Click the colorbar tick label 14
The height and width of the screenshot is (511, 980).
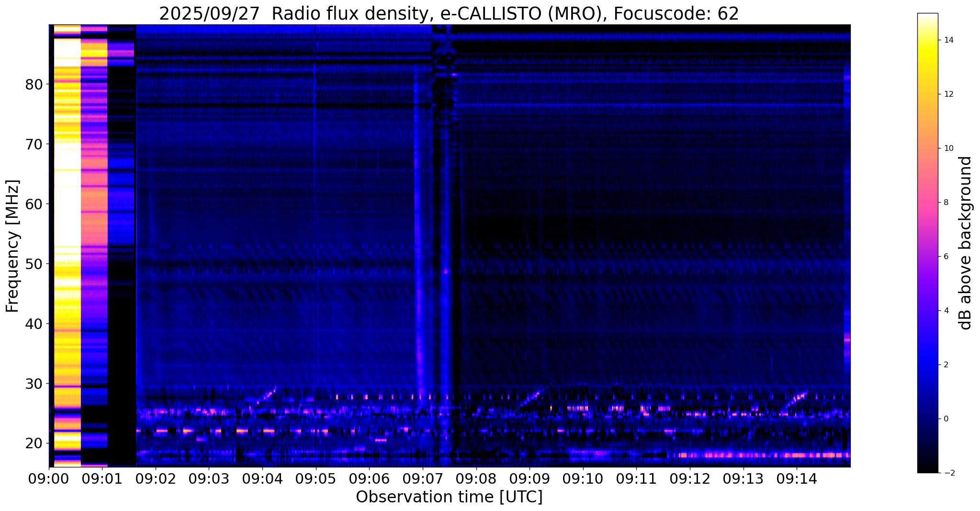click(947, 40)
